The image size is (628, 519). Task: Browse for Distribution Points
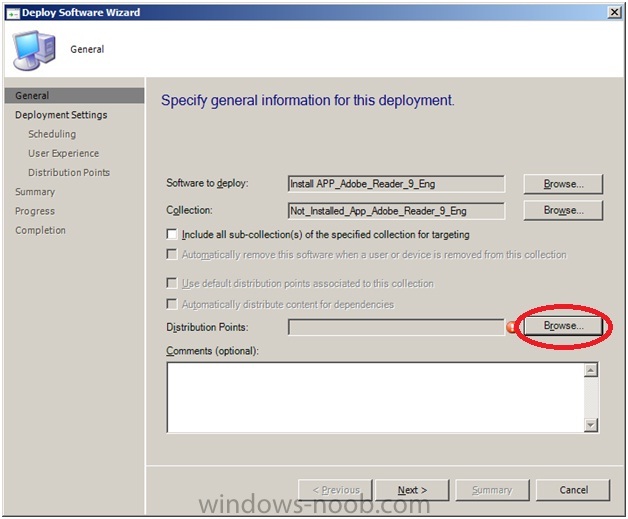point(563,326)
